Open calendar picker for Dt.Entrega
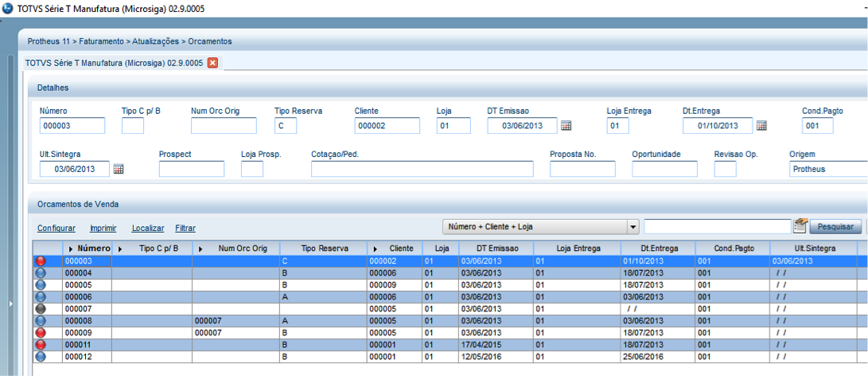 [x=761, y=125]
